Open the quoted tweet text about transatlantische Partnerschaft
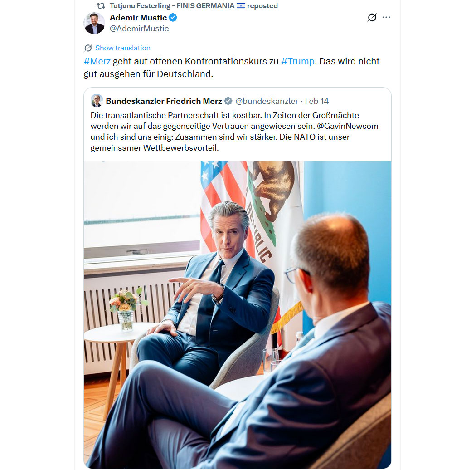The image size is (476, 470). (234, 132)
